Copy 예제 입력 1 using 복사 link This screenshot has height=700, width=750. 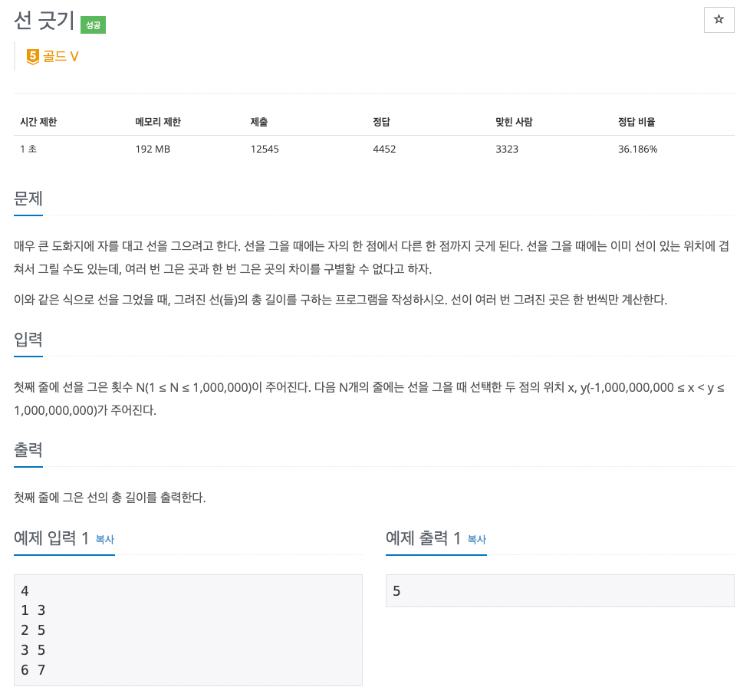(x=104, y=539)
